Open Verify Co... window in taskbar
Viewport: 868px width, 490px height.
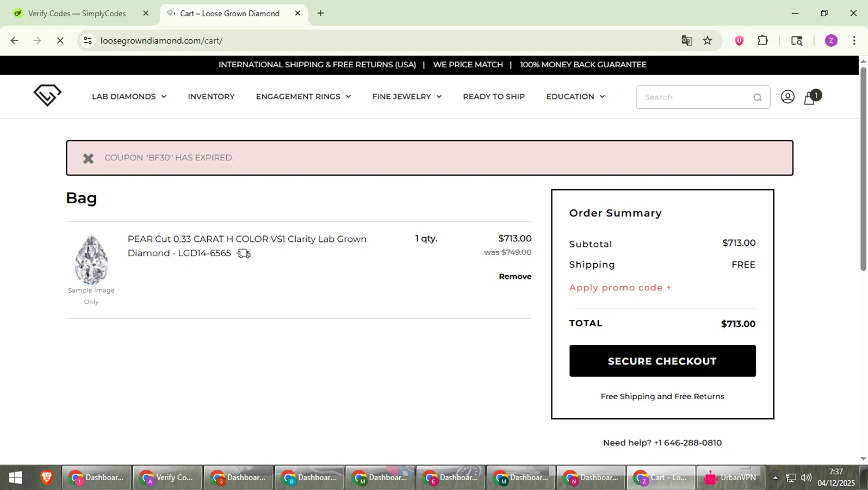pyautogui.click(x=167, y=478)
